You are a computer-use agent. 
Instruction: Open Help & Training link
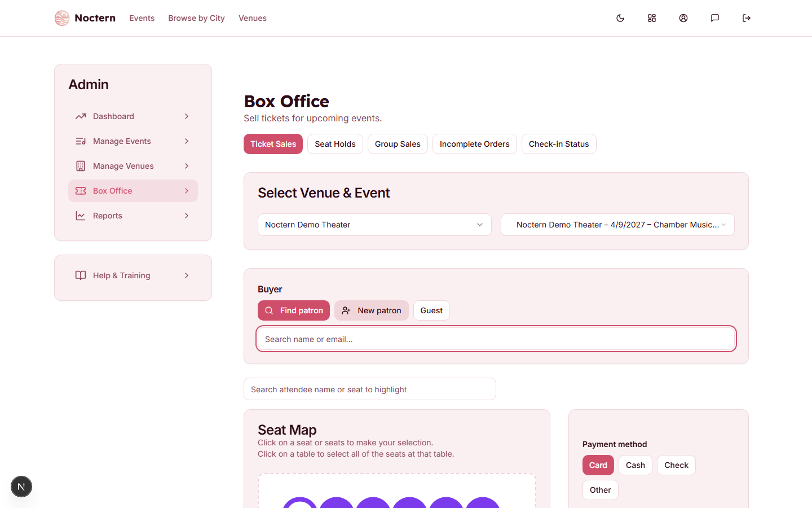click(x=133, y=275)
